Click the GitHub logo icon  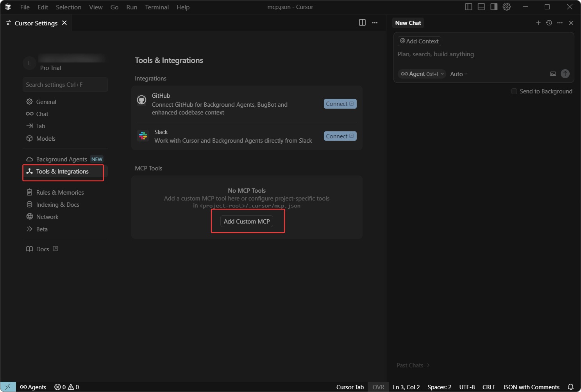141,100
